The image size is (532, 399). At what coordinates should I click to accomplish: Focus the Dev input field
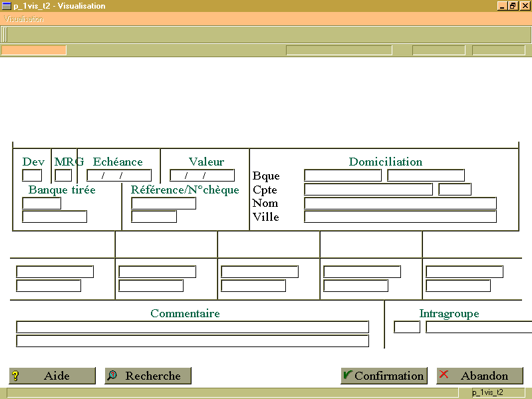click(32, 176)
